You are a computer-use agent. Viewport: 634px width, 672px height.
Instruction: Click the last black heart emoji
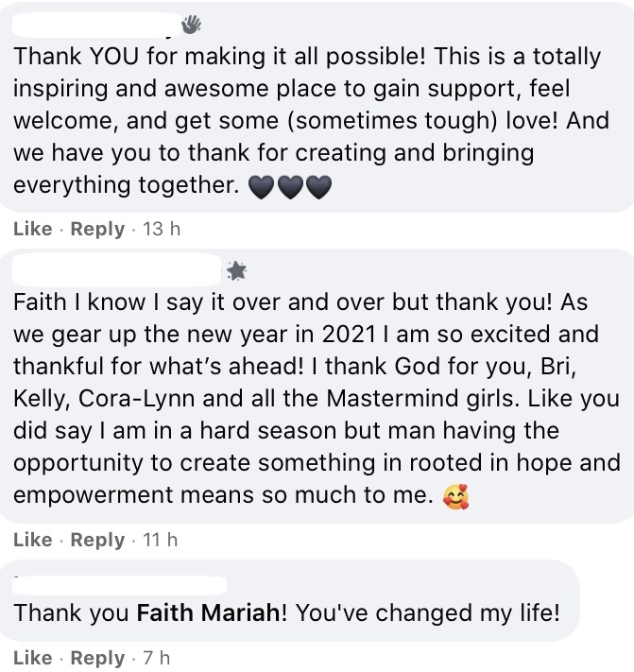tap(319, 187)
